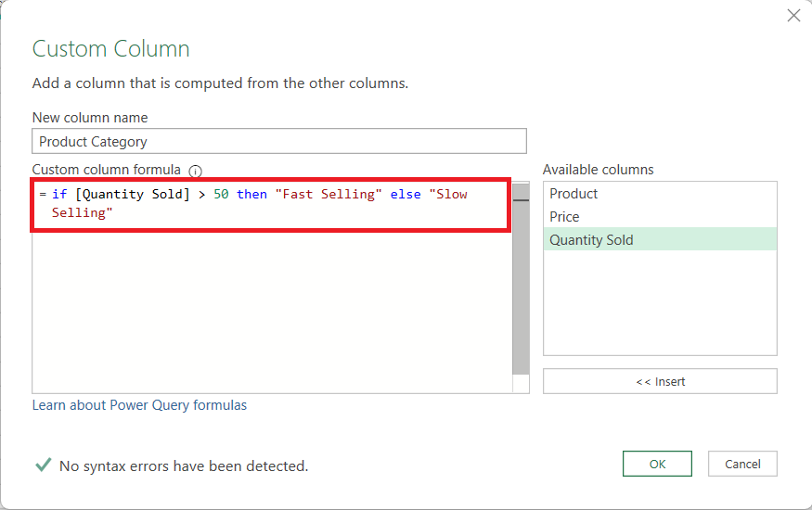
Task: Click the if keyword in formula
Action: [x=59, y=194]
